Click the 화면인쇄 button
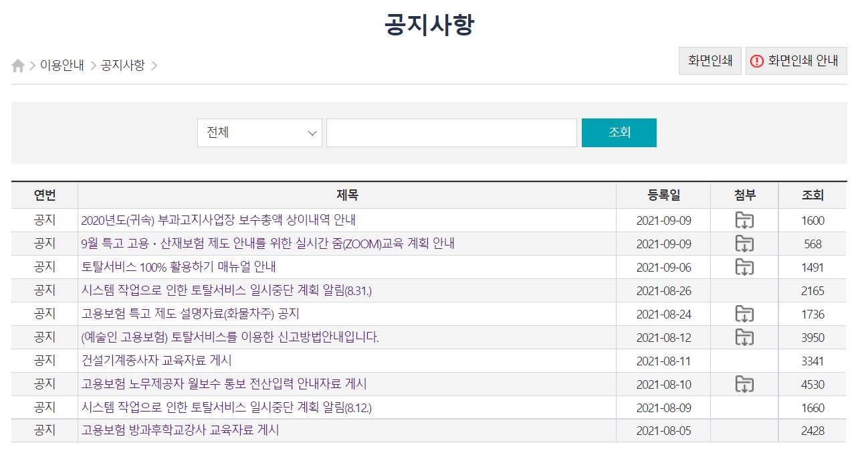This screenshot has width=868, height=449. click(710, 61)
